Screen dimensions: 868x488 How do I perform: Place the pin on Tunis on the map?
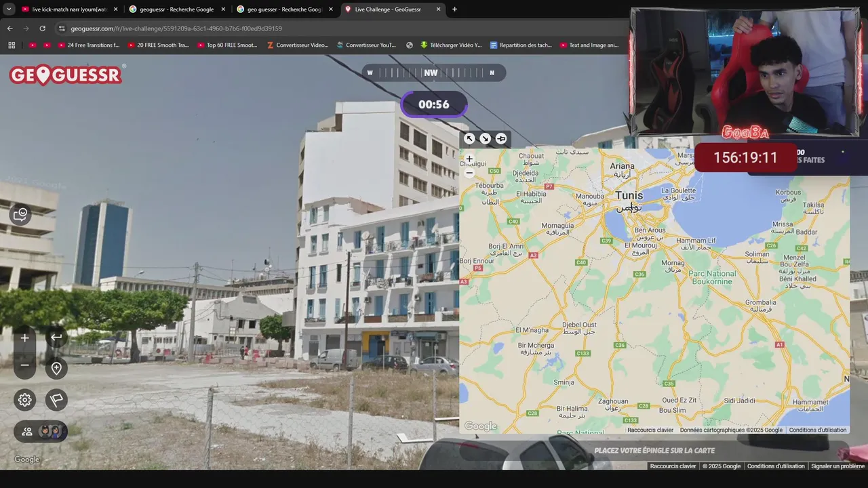(x=629, y=197)
